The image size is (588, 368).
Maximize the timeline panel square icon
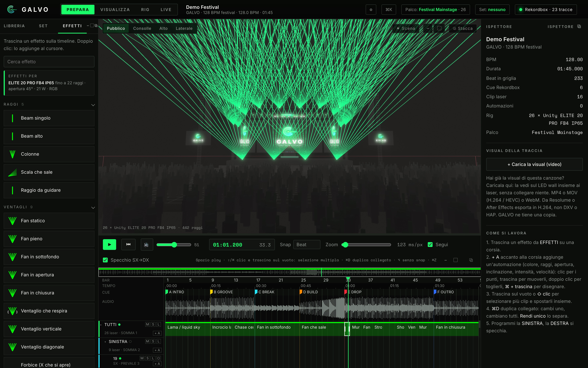tap(456, 260)
